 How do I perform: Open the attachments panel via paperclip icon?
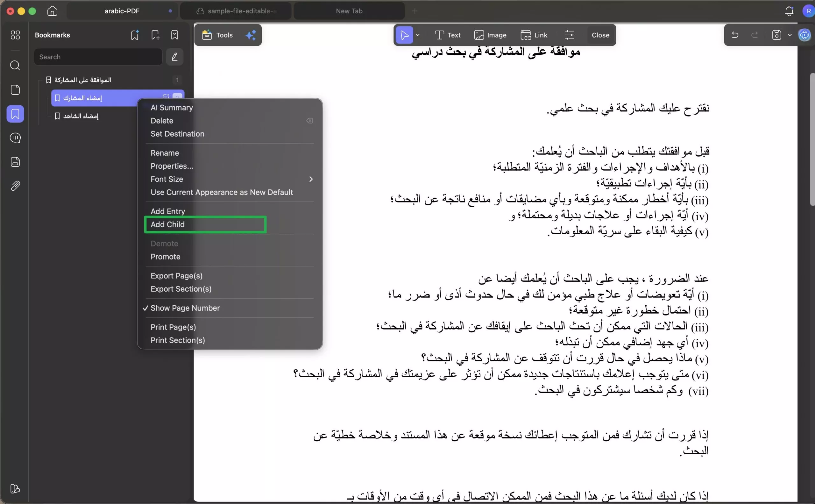pyautogui.click(x=15, y=186)
